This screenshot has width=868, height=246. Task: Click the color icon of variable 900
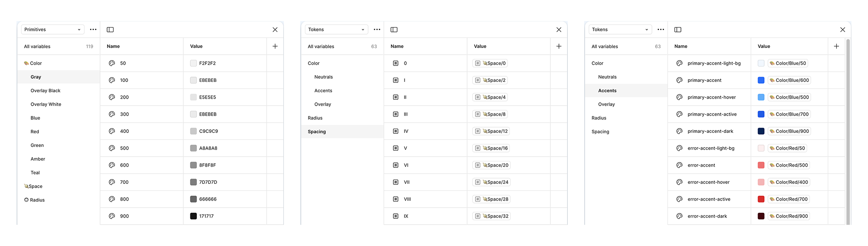(x=112, y=216)
